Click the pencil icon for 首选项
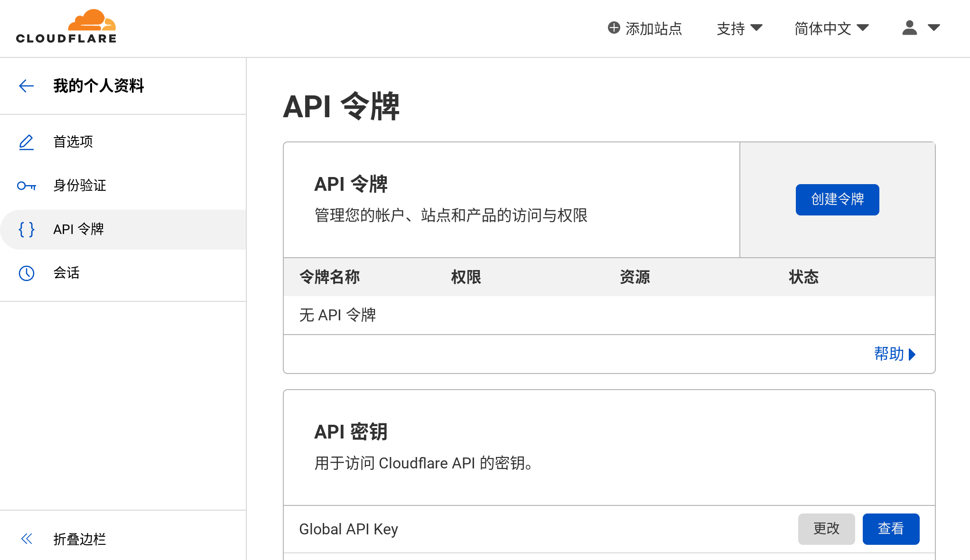970x560 pixels. [27, 142]
